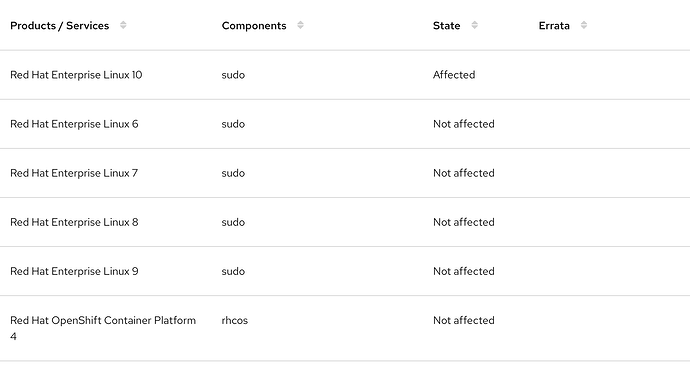This screenshot has height=367, width=690.
Task: Click sudo component in the Linux 10 row
Action: pos(233,75)
